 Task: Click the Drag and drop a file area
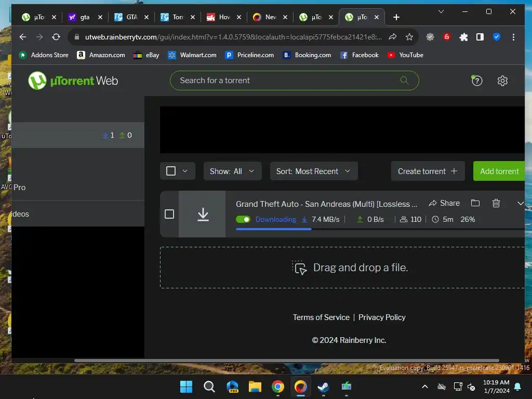point(343,268)
